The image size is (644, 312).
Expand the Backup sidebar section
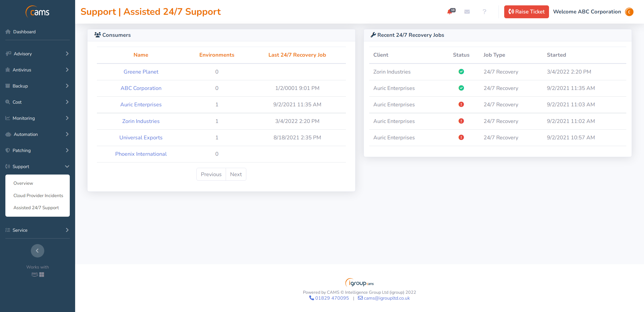[x=20, y=86]
